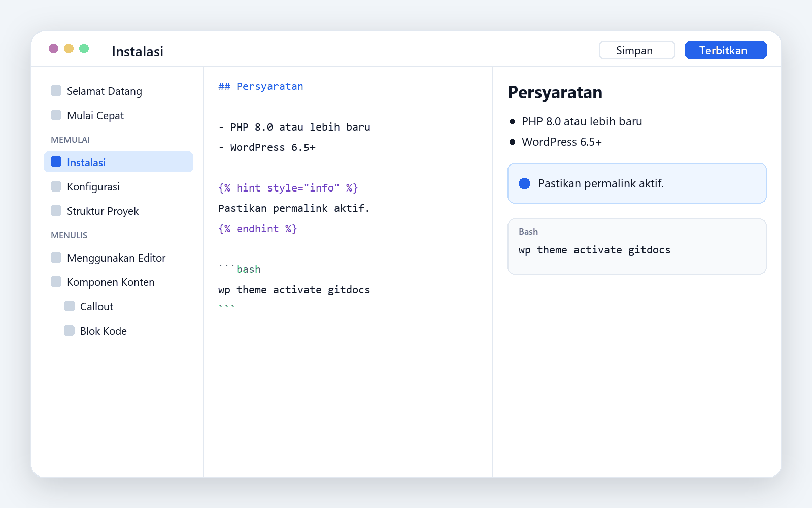812x508 pixels.
Task: Click "Pastikan permalink aktif." in the editor
Action: pyautogui.click(x=294, y=208)
